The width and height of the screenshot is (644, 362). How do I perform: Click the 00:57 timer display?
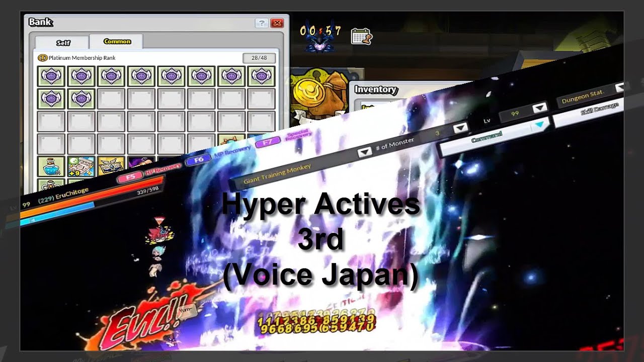point(320,31)
